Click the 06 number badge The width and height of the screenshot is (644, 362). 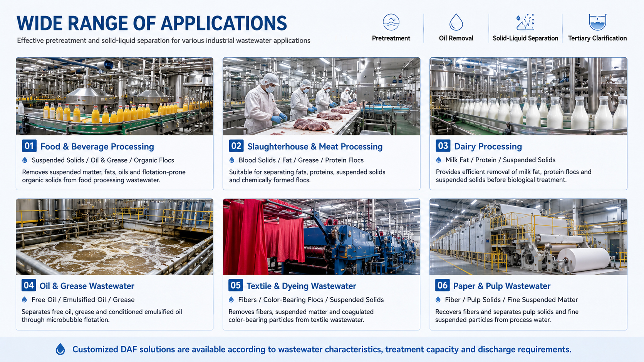click(443, 285)
